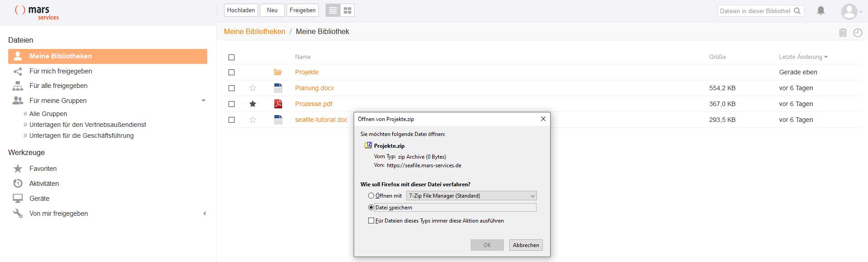The image size is (868, 262).
Task: Star the Planung.docx file
Action: [x=253, y=88]
